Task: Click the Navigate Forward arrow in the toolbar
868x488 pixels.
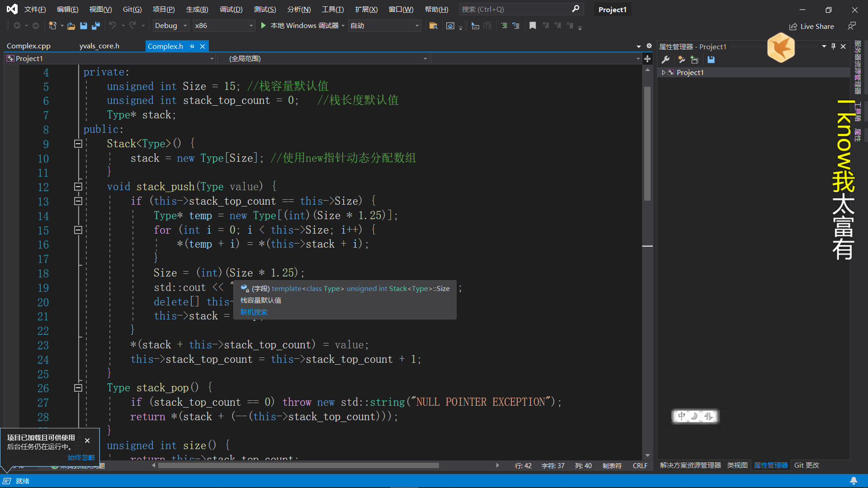Action: point(36,26)
